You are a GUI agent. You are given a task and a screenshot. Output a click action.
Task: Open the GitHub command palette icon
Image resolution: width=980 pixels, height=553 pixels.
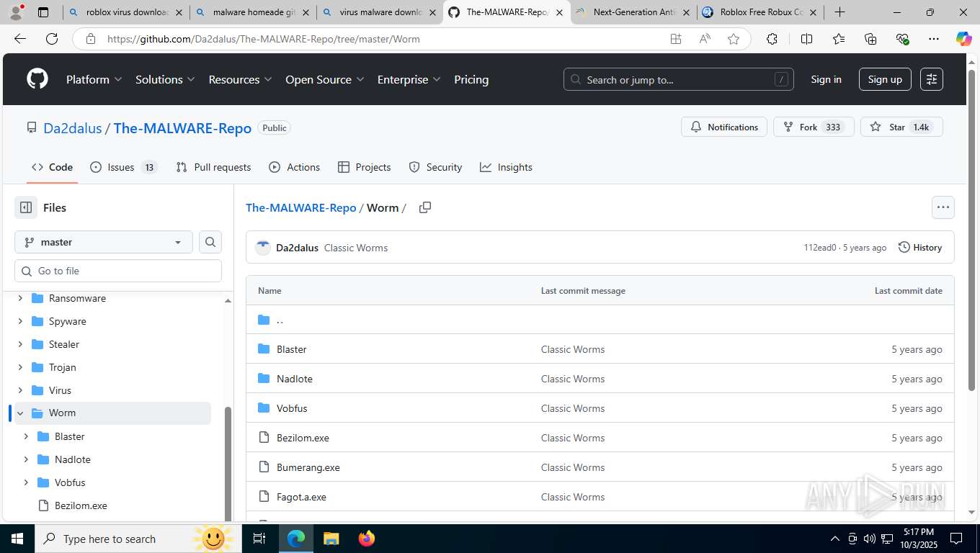(932, 79)
